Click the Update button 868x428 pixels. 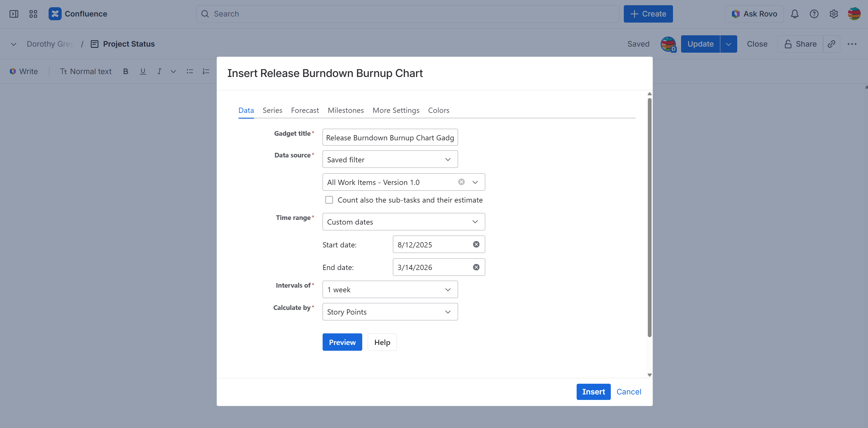point(700,44)
